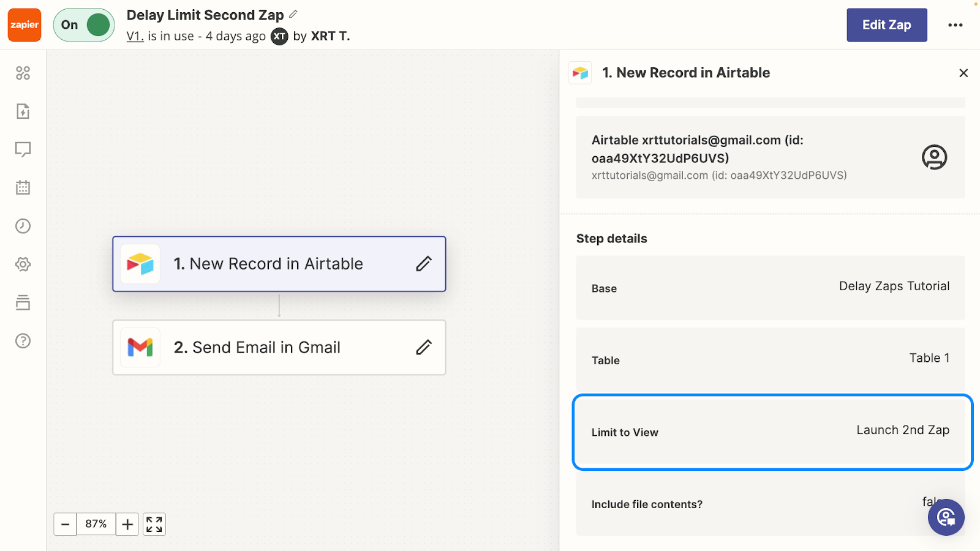The image size is (980, 551).
Task: Click the 'by XRT T.' author text
Action: 322,36
